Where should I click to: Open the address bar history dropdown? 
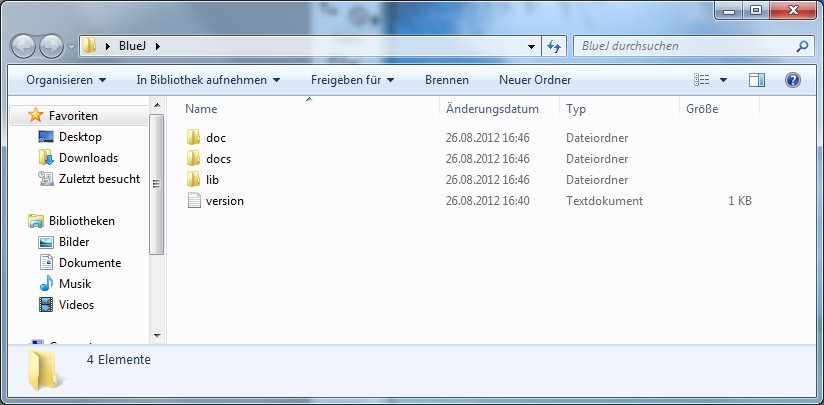click(532, 46)
